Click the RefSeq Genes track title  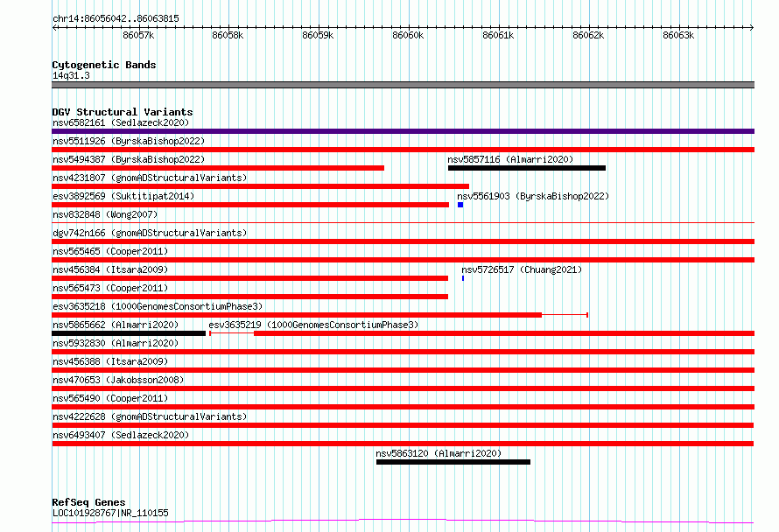click(x=88, y=502)
